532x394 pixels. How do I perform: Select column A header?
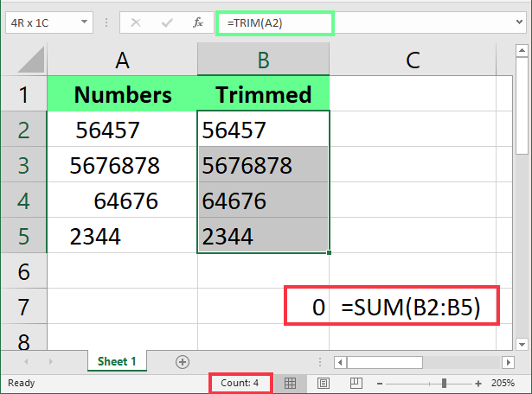pyautogui.click(x=122, y=60)
